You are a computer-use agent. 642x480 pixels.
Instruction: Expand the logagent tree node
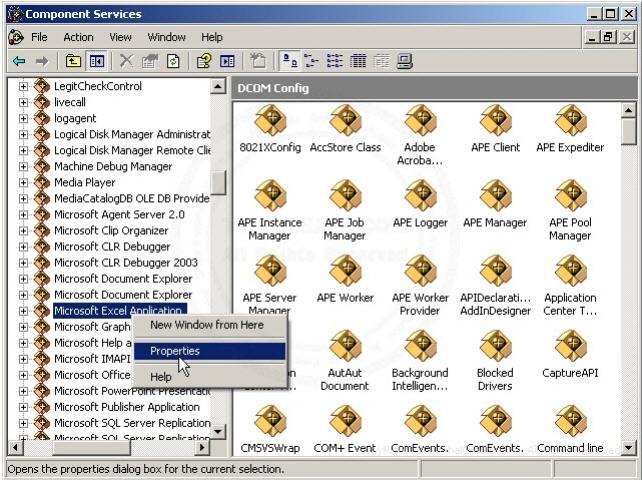(23, 118)
